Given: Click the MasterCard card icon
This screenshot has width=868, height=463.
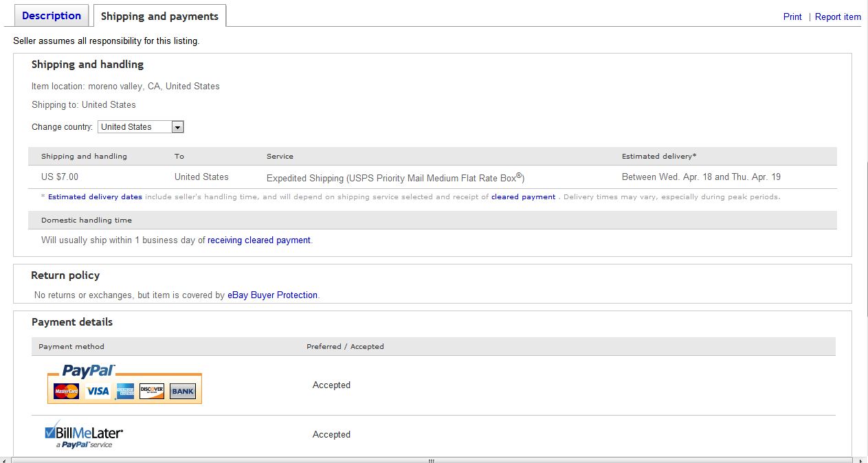Looking at the screenshot, I should click(67, 391).
